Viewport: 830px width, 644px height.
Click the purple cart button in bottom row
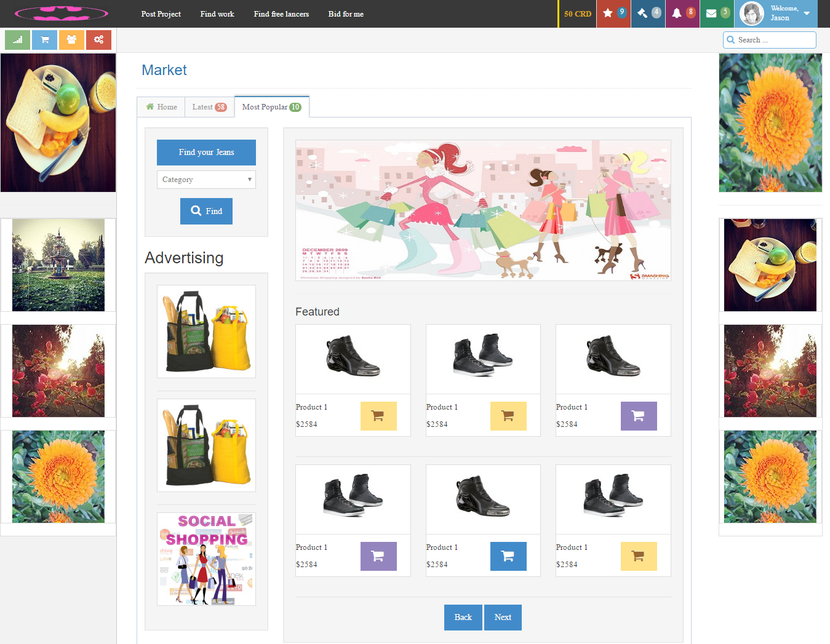[x=378, y=556]
